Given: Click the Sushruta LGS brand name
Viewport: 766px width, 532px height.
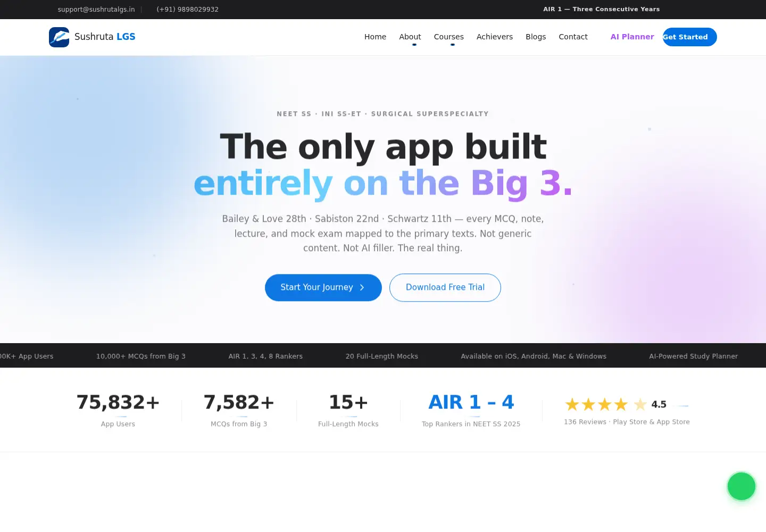Looking at the screenshot, I should (x=105, y=37).
